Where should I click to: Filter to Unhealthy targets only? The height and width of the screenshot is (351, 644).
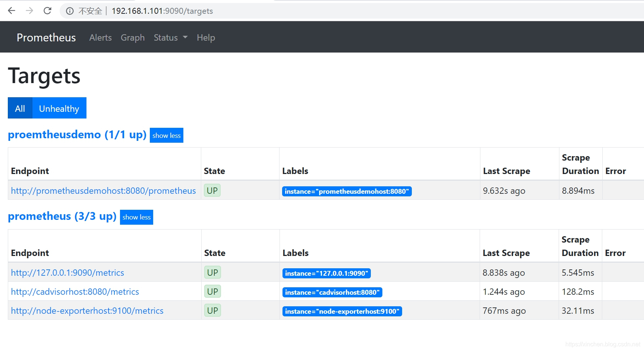coord(59,108)
